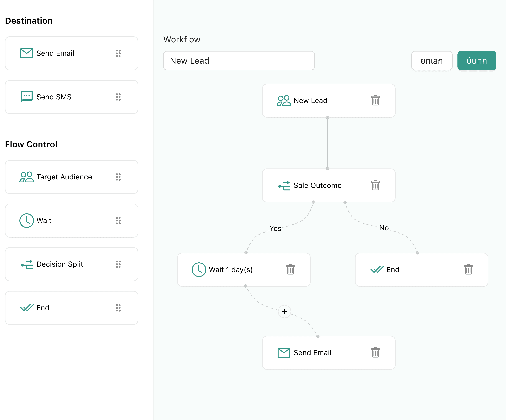Grab drag handle of Send Email destination
Screen dimensions: 506x420
point(118,53)
